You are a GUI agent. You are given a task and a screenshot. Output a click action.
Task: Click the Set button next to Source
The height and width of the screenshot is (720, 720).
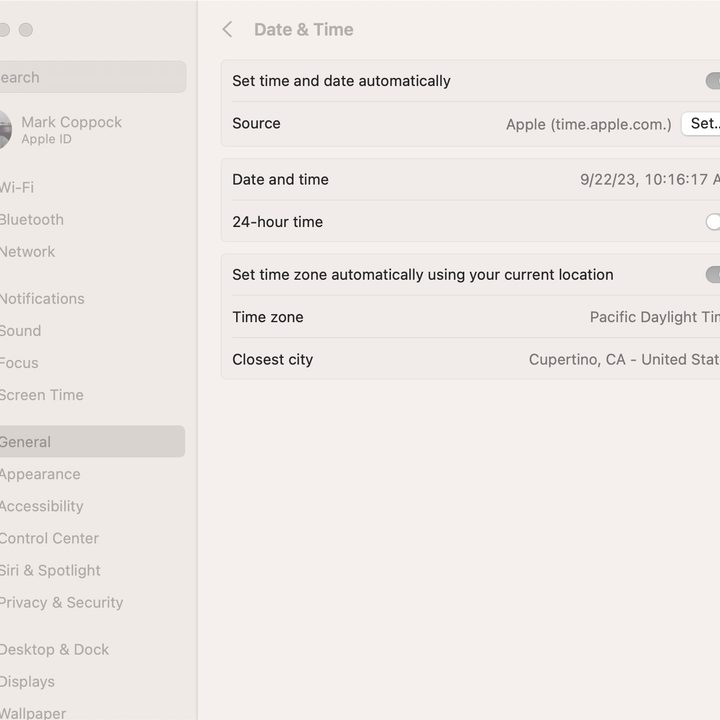pos(701,124)
